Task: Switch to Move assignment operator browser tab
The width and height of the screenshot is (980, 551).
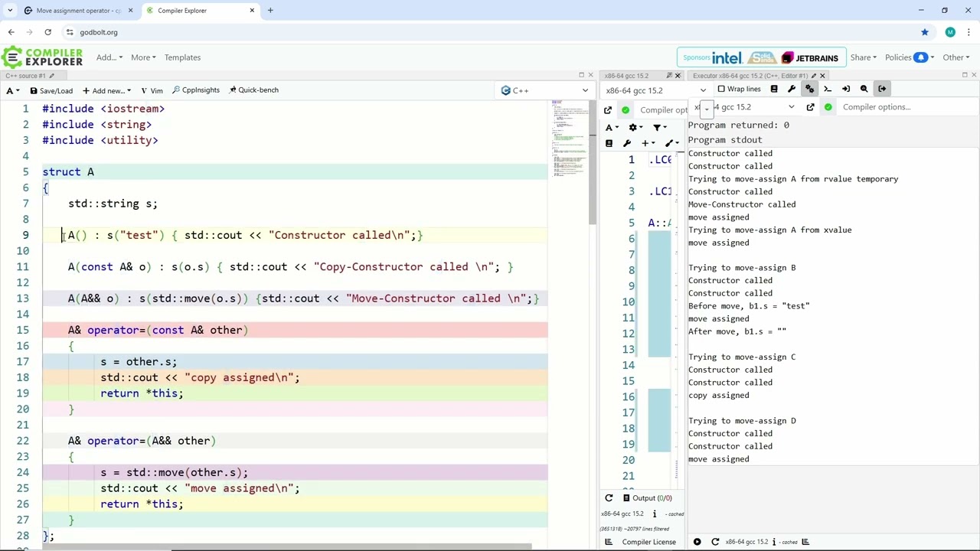Action: point(79,11)
